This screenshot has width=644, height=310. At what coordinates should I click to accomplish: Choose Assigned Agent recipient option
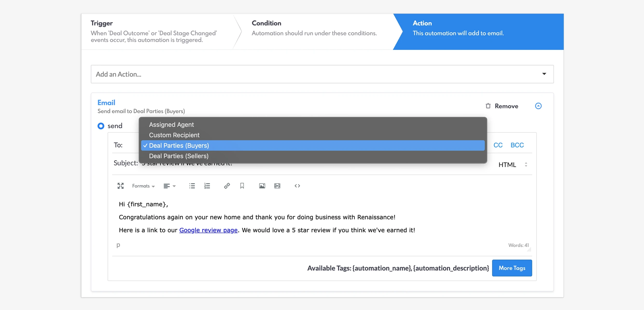pyautogui.click(x=171, y=125)
